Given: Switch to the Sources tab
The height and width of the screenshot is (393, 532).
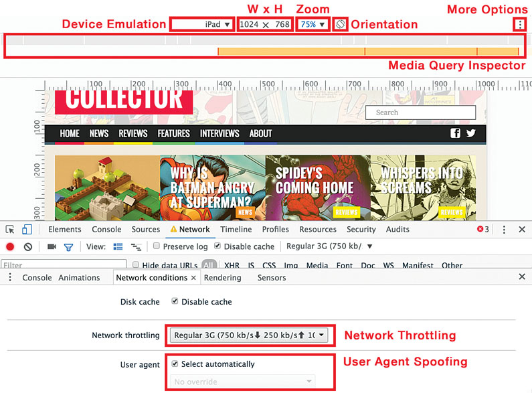Looking at the screenshot, I should pyautogui.click(x=146, y=230).
